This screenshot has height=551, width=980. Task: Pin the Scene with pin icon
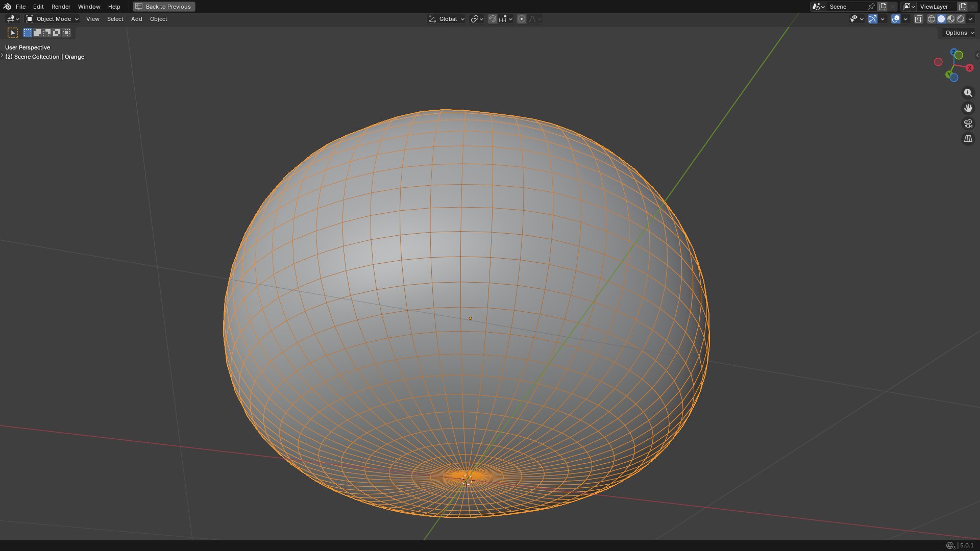click(871, 7)
